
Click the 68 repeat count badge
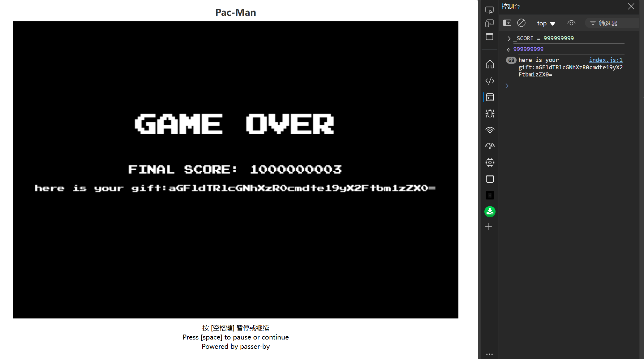(511, 60)
